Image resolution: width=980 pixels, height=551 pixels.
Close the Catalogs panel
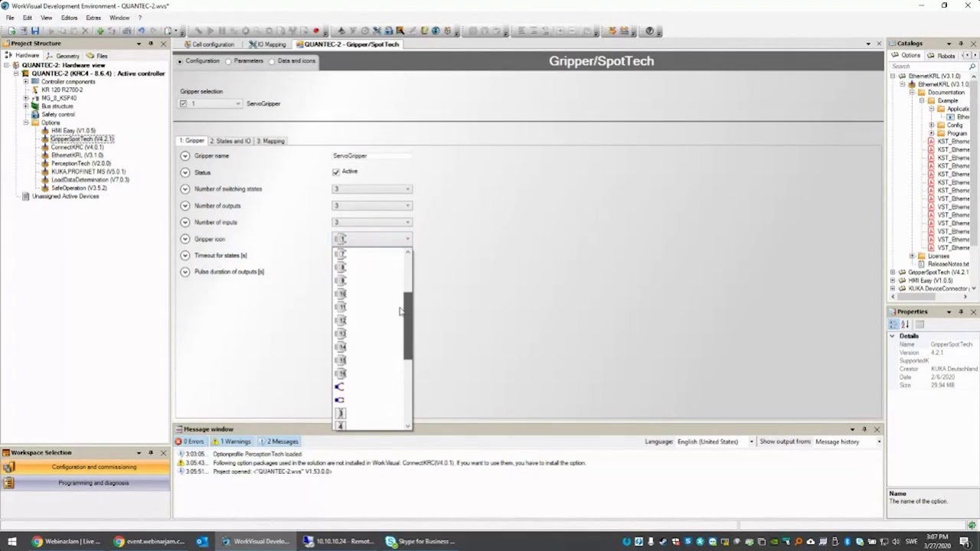point(973,44)
